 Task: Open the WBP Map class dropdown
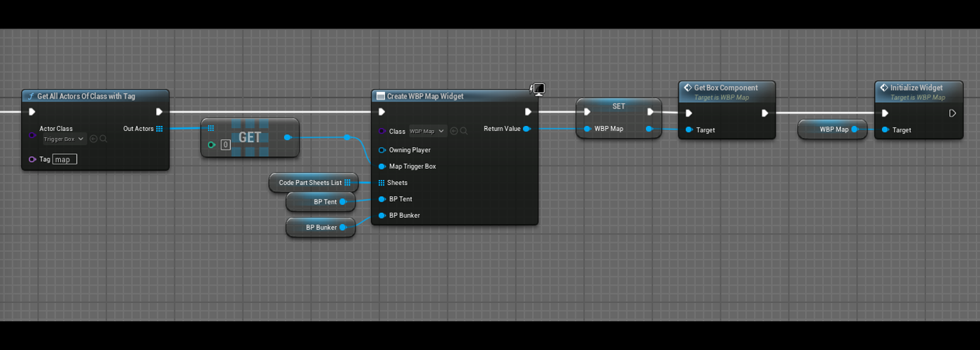(x=428, y=131)
